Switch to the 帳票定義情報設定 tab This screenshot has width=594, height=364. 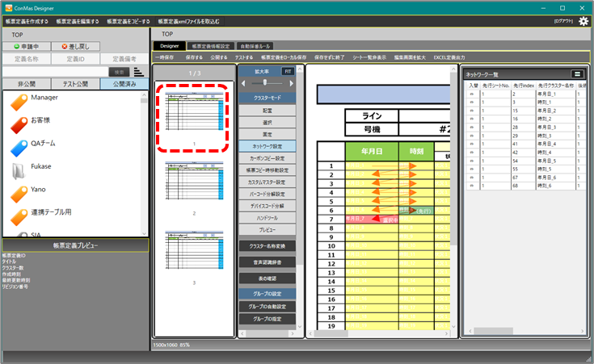(211, 46)
